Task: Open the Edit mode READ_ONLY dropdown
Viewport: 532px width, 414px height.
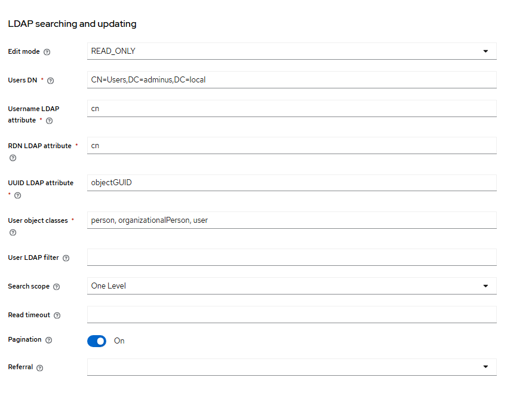Action: [x=291, y=51]
